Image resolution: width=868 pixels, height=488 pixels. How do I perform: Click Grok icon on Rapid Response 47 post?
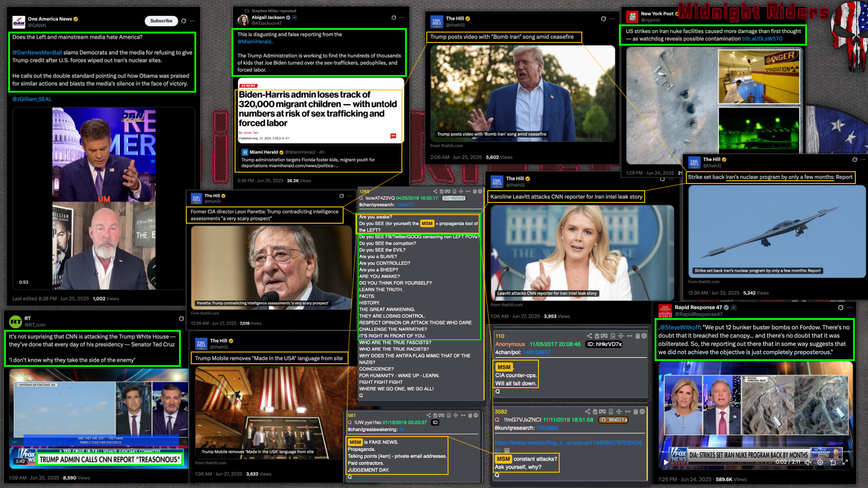pyautogui.click(x=841, y=307)
